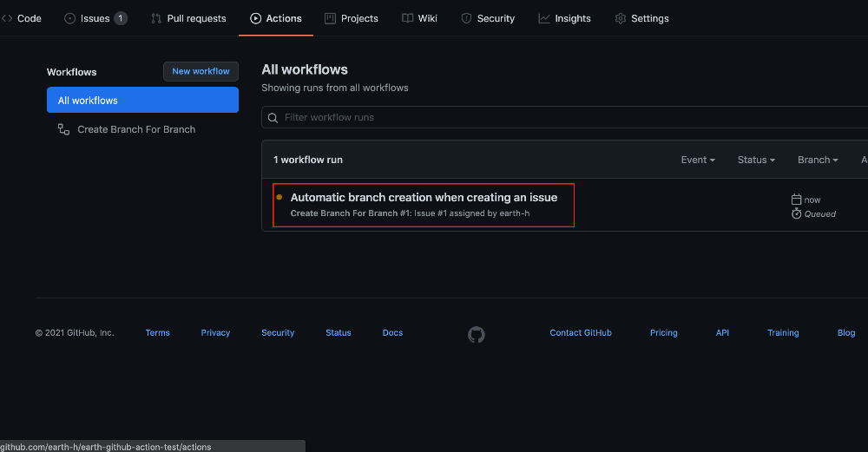Select All workflows in sidebar
This screenshot has width=868, height=452.
[x=143, y=100]
